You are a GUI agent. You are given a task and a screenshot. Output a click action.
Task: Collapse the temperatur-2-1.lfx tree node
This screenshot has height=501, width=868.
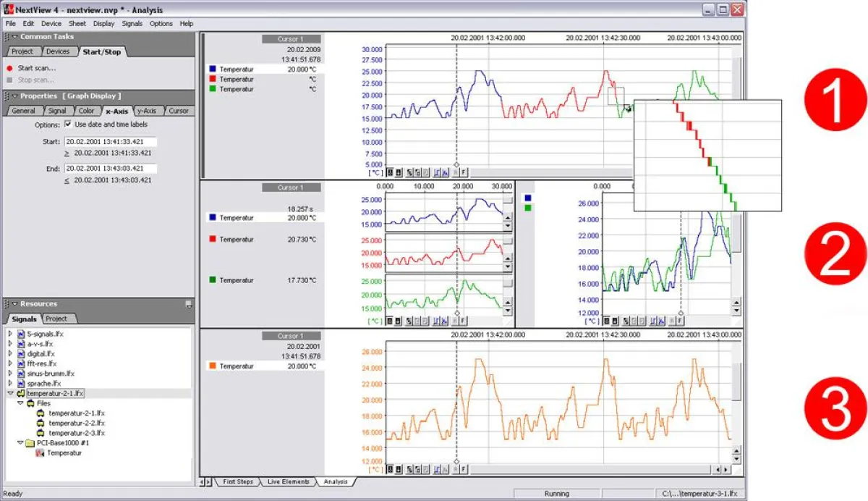tap(10, 393)
